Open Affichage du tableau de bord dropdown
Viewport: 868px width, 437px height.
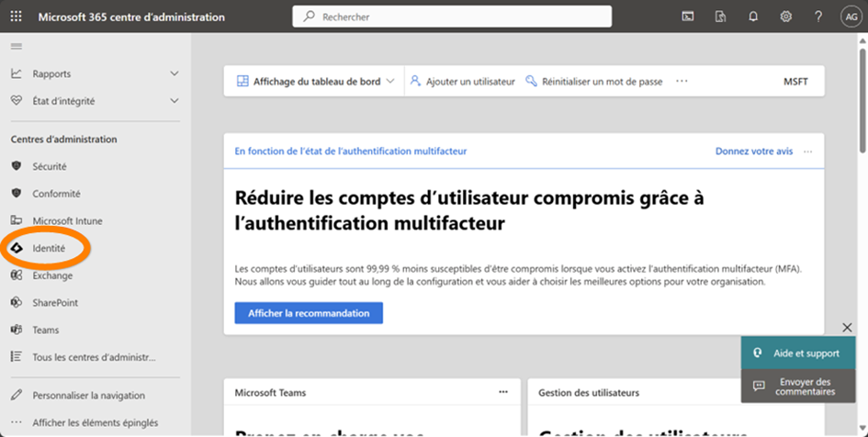(x=316, y=82)
